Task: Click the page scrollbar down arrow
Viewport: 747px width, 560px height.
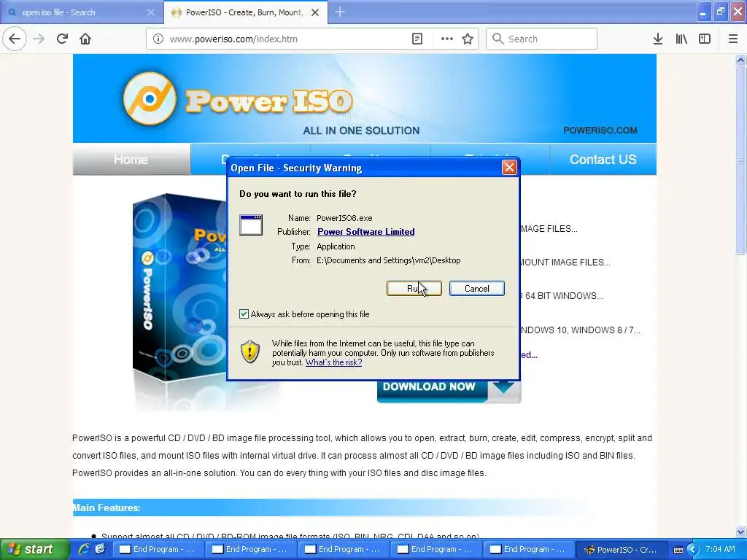Action: pos(740,532)
